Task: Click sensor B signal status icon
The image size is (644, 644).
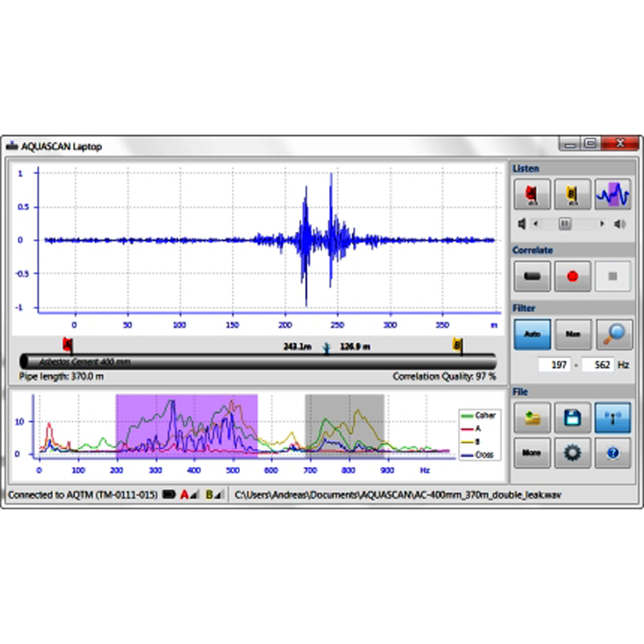Action: click(215, 494)
